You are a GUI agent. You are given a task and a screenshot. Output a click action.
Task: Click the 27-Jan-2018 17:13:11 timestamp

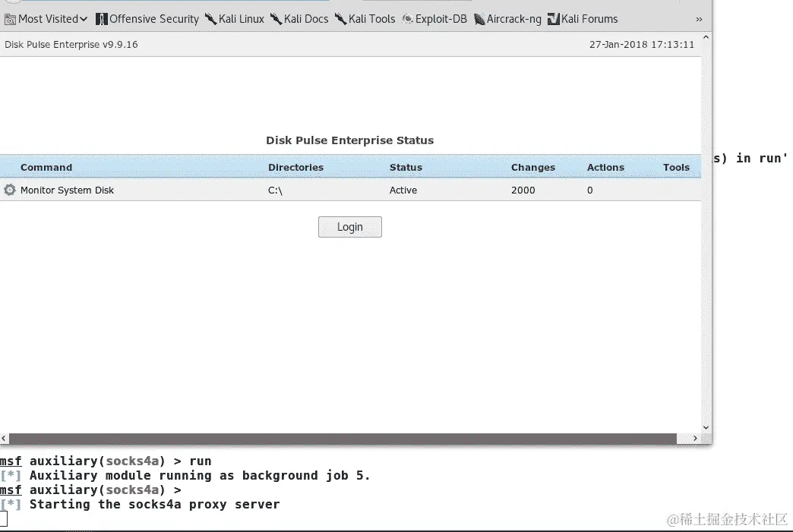[642, 45]
